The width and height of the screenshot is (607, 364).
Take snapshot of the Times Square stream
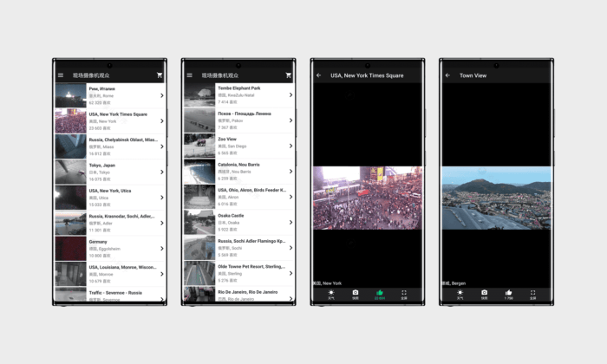coord(356,294)
